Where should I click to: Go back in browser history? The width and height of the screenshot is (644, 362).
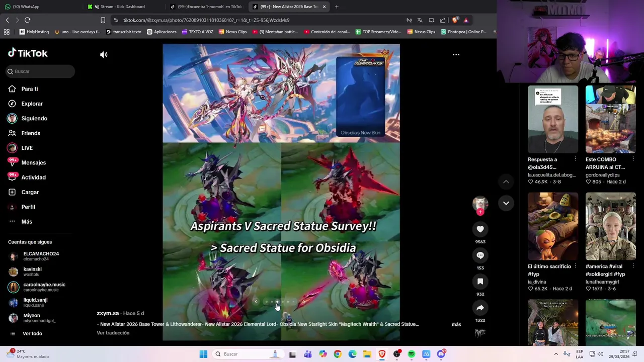pos(7,20)
